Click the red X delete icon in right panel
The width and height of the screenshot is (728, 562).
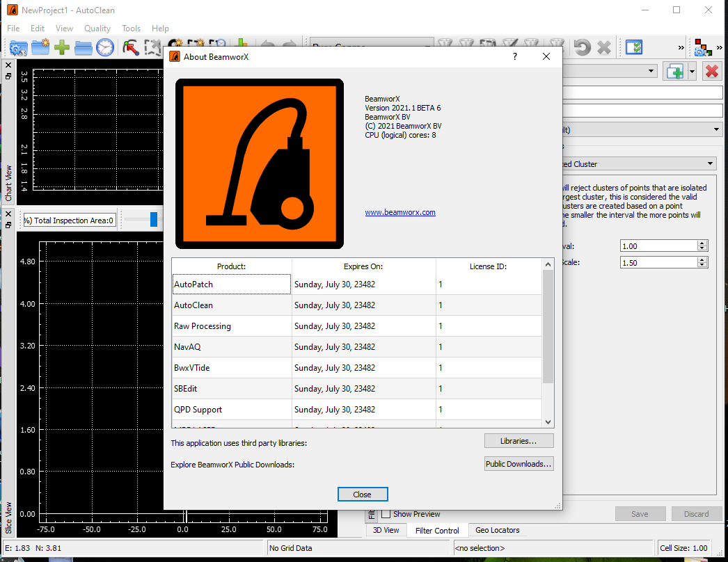click(x=711, y=72)
